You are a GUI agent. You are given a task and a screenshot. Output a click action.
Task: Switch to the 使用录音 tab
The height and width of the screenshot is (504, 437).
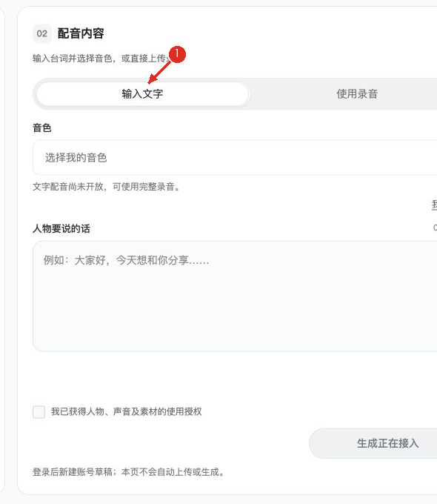coord(357,94)
